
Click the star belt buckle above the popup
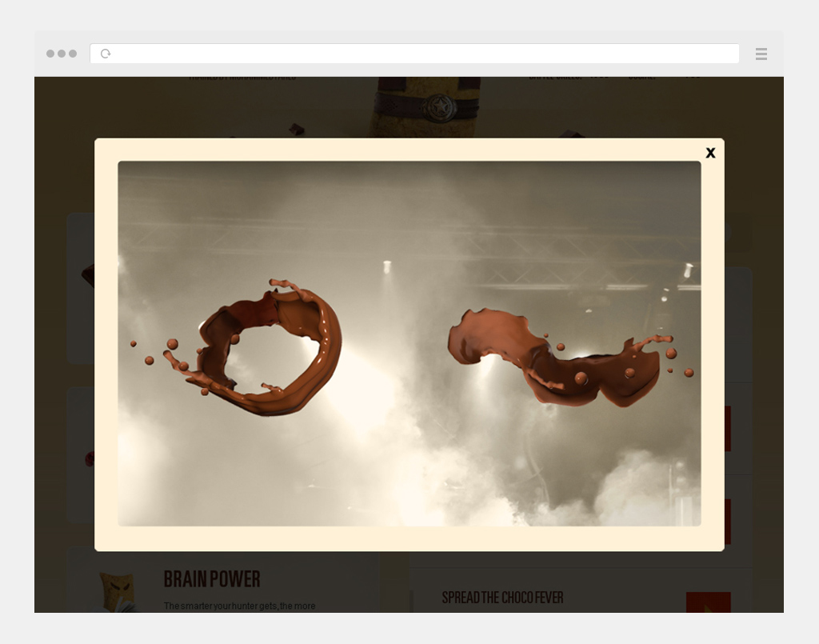click(x=437, y=106)
